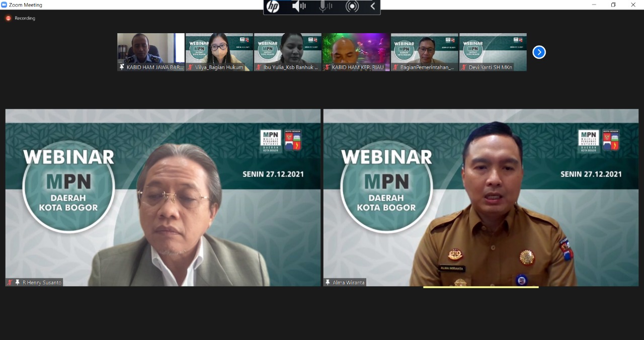Click muted mic icon beside R Henry Susanto

10,283
